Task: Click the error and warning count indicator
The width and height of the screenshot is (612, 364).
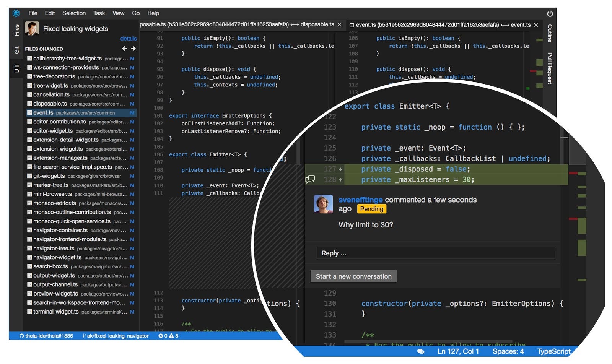Action: point(168,336)
